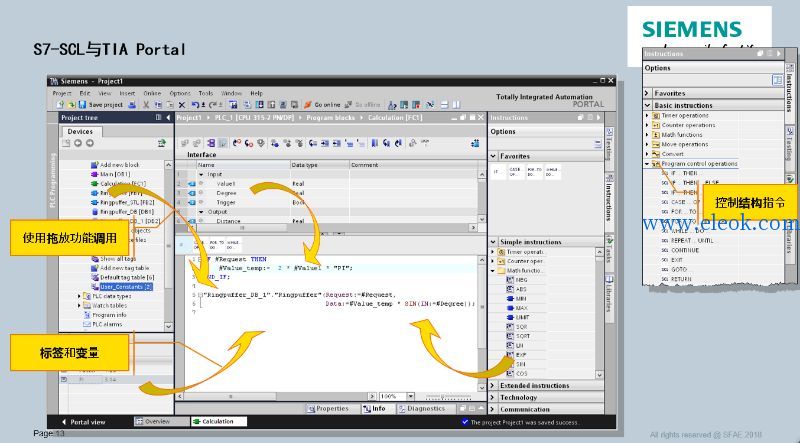800x443 pixels.
Task: Open the Edit menu
Action: click(84, 93)
